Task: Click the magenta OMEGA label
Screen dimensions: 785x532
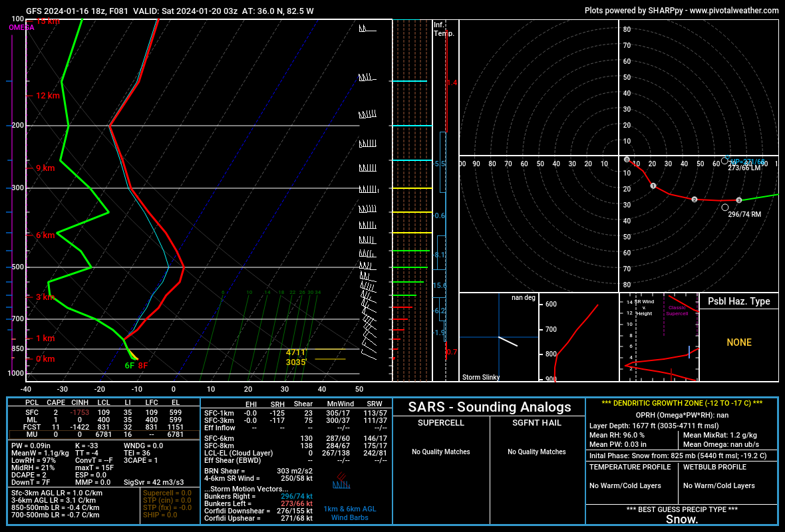Action: [21, 27]
